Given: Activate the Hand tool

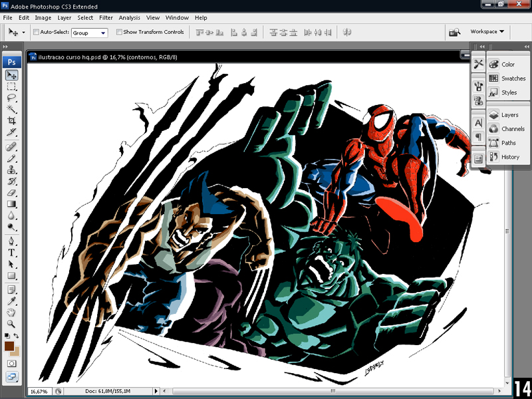Looking at the screenshot, I should point(12,312).
